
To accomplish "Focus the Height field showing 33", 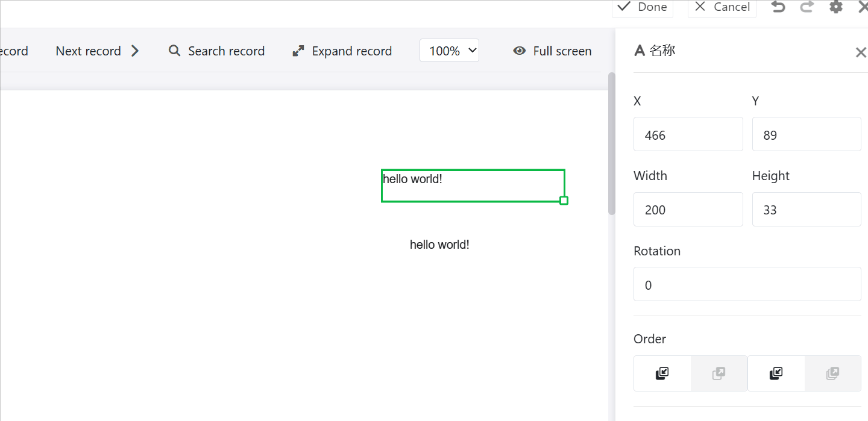I will [806, 210].
